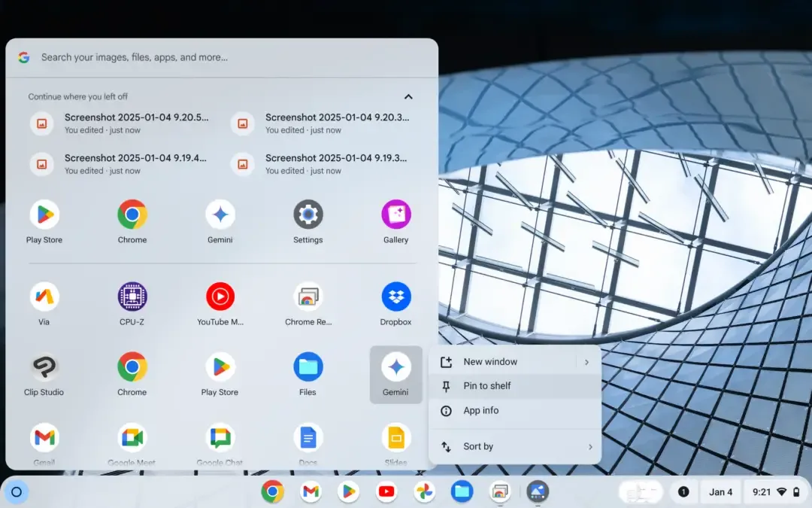Launch Gmail from the launcher grid
This screenshot has height=508, width=812.
pyautogui.click(x=44, y=444)
